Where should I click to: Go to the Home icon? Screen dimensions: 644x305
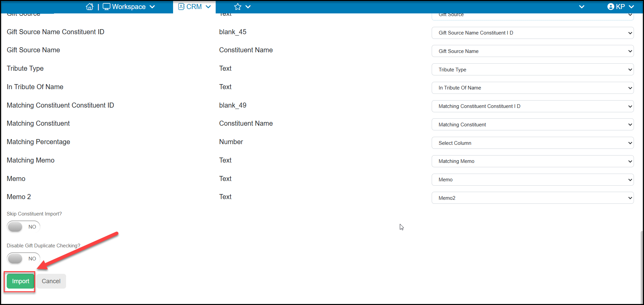click(90, 7)
